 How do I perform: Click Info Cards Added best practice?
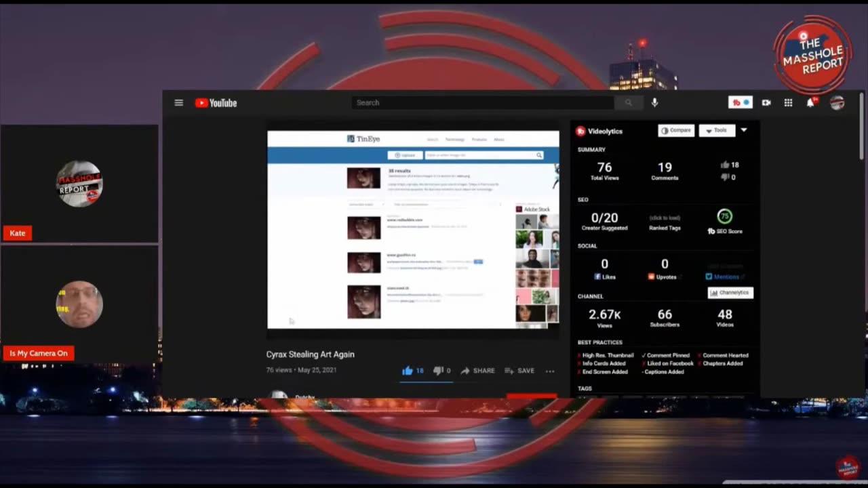[x=603, y=363]
